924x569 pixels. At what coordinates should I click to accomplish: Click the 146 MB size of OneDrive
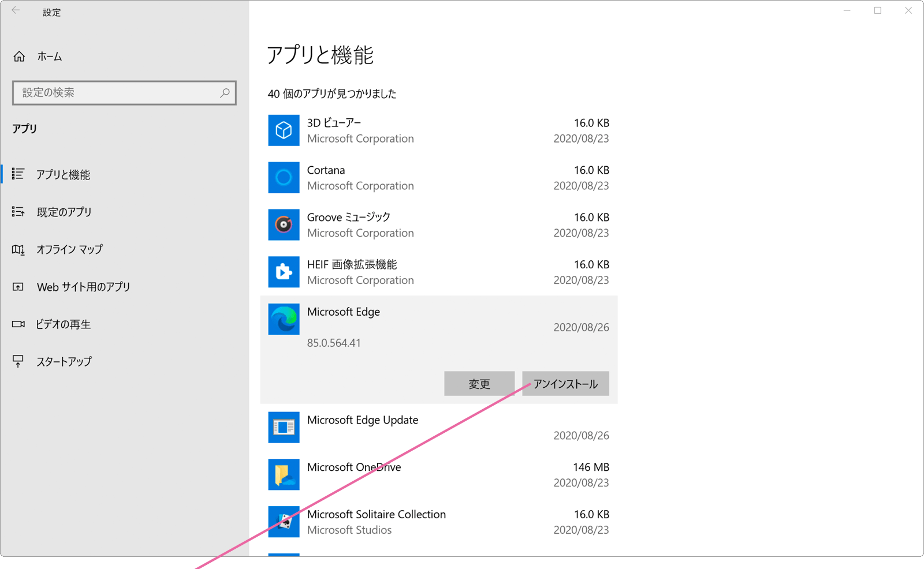click(591, 467)
